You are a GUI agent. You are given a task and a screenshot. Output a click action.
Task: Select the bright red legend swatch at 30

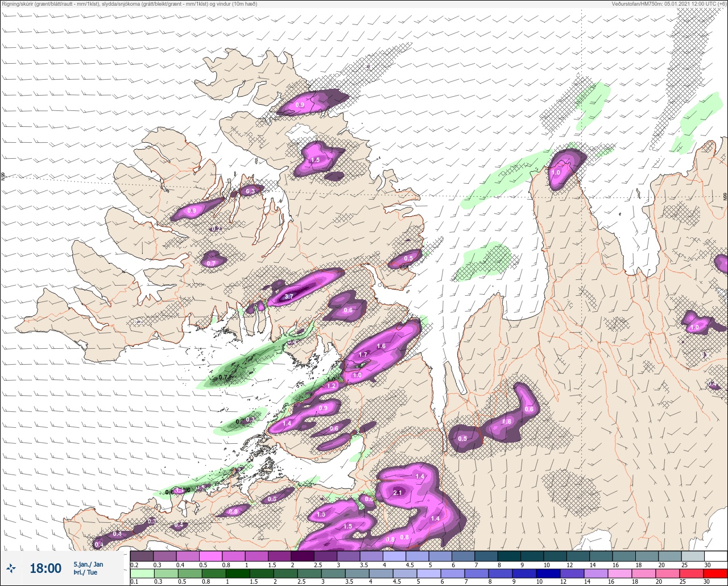tap(715, 572)
